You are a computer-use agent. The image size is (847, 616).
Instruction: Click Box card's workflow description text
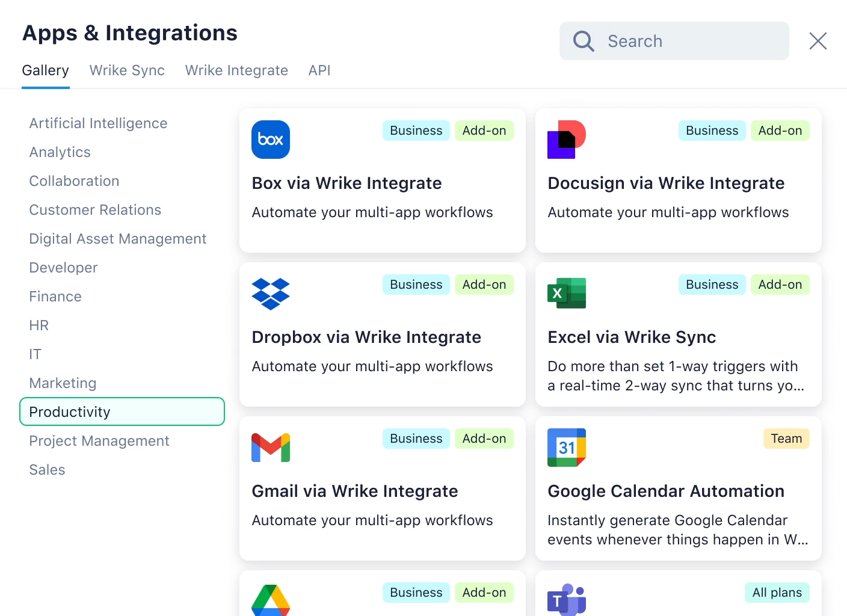coord(372,212)
